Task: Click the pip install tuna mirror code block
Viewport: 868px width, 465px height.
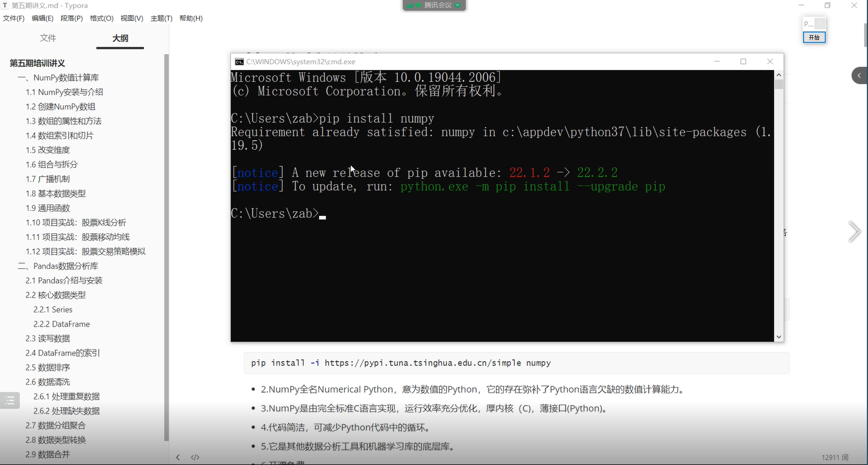Action: 401,363
